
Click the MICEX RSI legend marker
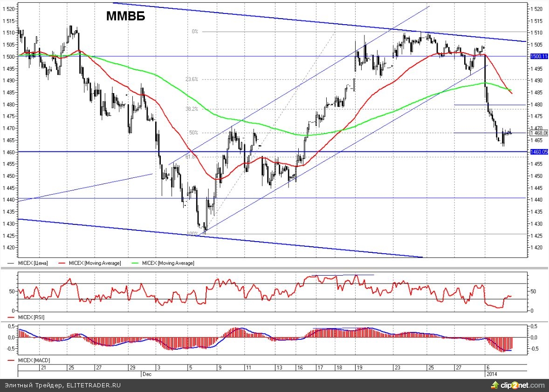pyautogui.click(x=11, y=317)
